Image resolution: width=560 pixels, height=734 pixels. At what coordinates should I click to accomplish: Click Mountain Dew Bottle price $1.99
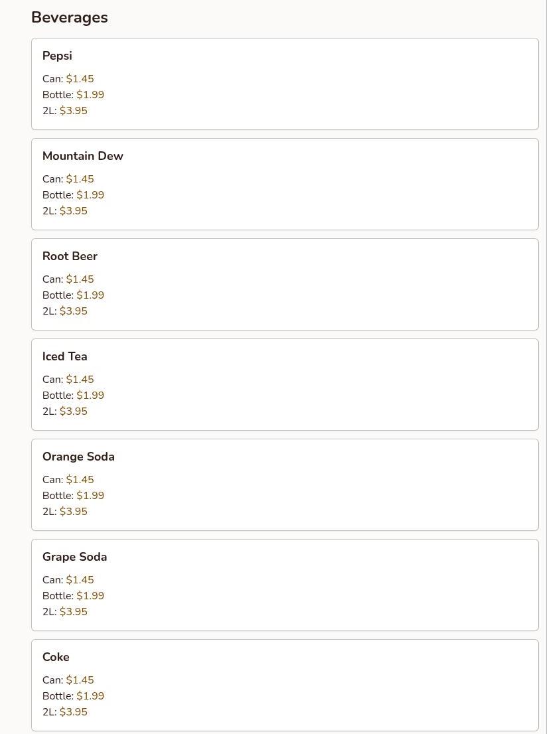[x=90, y=195]
